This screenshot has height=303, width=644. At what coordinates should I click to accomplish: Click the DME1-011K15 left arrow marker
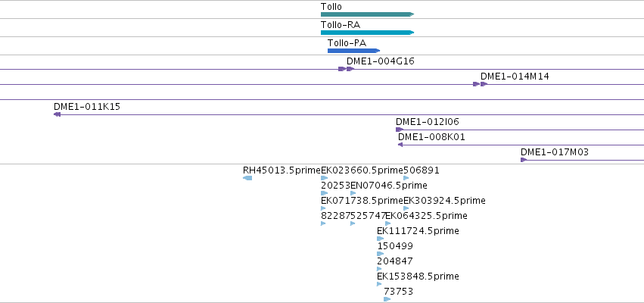[x=57, y=114]
